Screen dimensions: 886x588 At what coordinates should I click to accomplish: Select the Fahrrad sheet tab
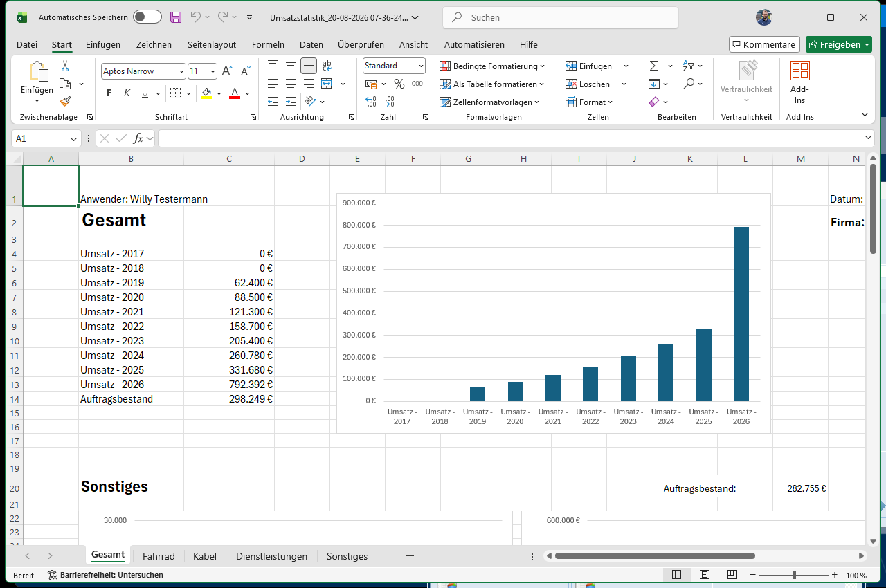coord(159,556)
